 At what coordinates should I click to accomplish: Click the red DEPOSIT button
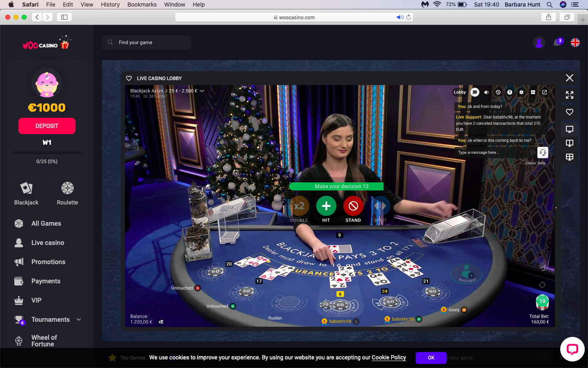click(47, 126)
